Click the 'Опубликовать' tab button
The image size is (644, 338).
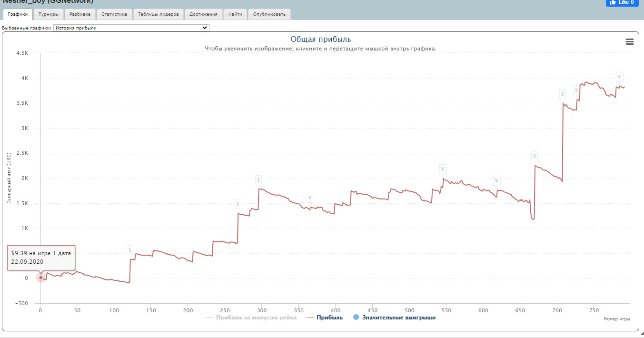click(269, 14)
